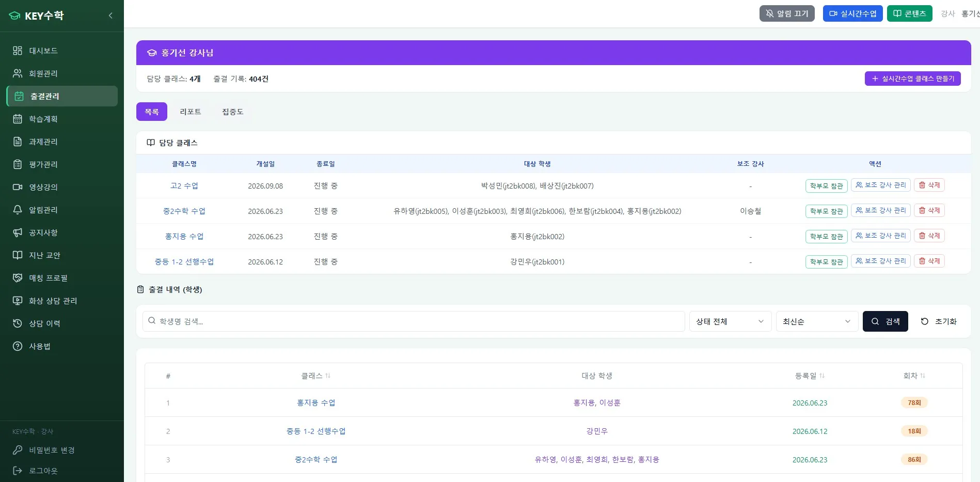Open the 최신순 sort order dropdown
The height and width of the screenshot is (482, 980).
(817, 321)
